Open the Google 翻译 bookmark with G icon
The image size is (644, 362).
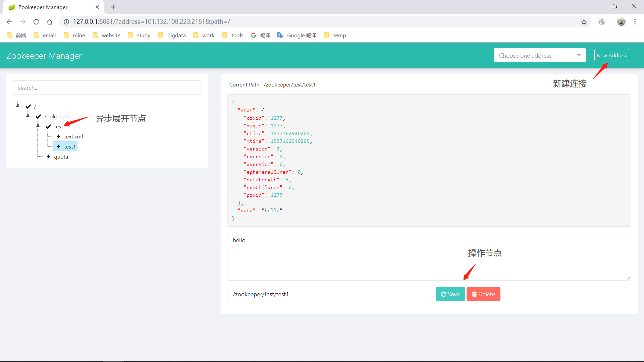click(261, 35)
